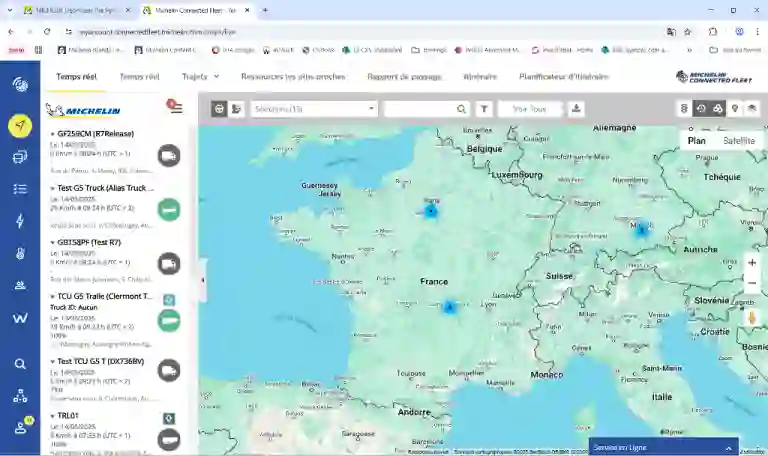This screenshot has height=456, width=768.
Task: Click the green trailer icon for TCU G5 Traile
Action: (169, 321)
